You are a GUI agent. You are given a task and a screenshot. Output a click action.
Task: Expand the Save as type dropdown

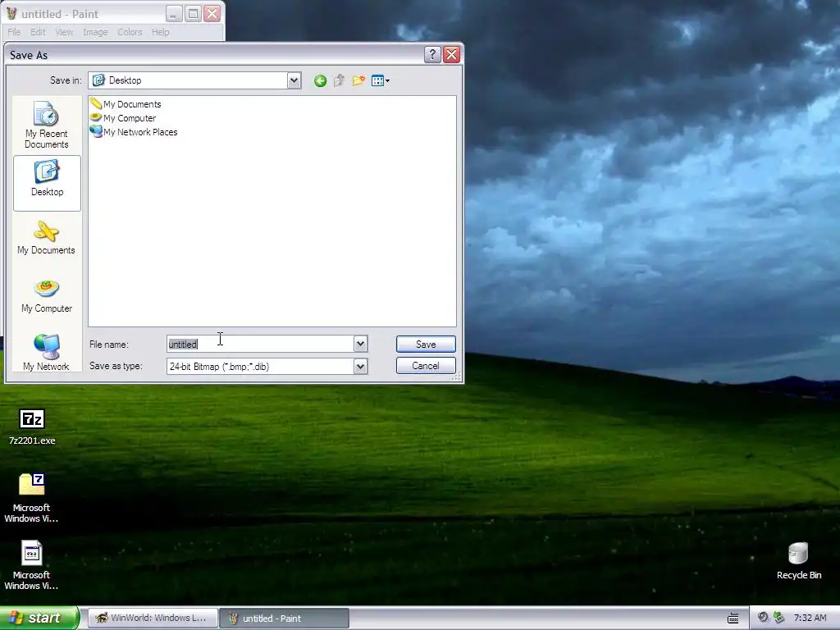point(361,367)
